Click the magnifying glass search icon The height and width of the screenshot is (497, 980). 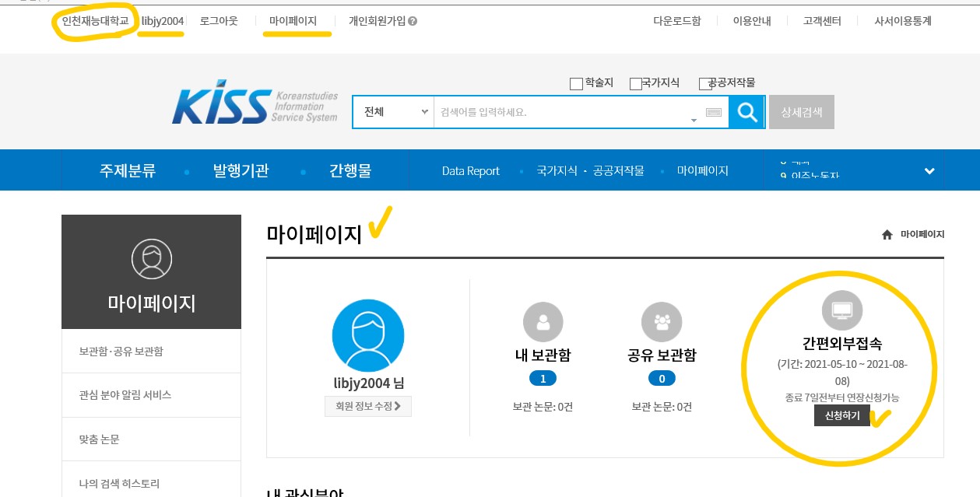[747, 112]
